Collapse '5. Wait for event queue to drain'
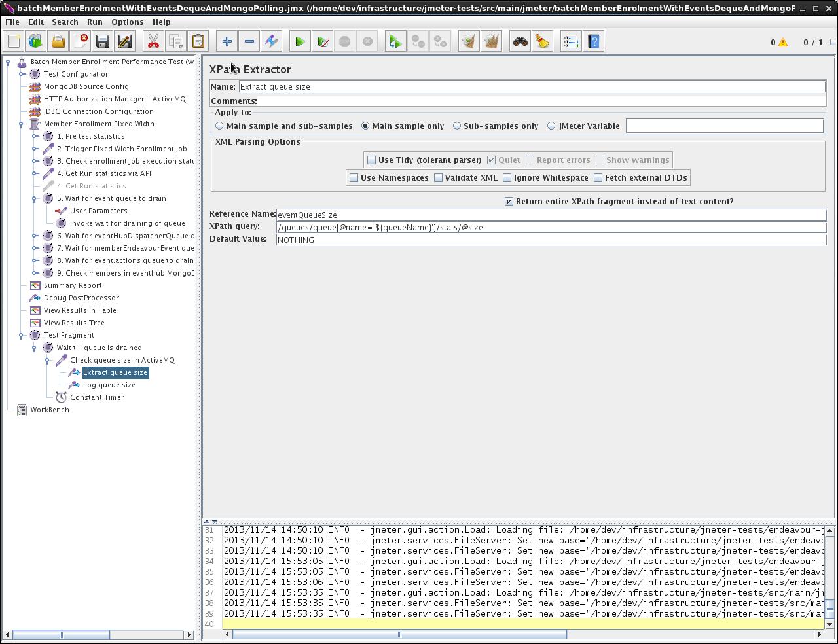The height and width of the screenshot is (644, 838). coord(35,199)
